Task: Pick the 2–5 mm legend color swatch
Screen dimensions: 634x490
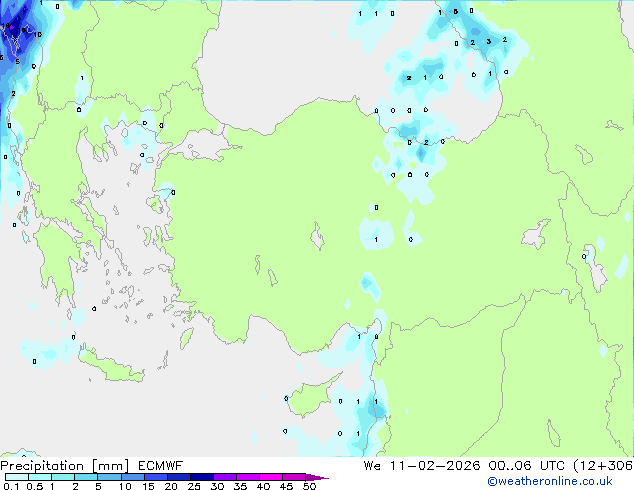Action: coord(86,477)
